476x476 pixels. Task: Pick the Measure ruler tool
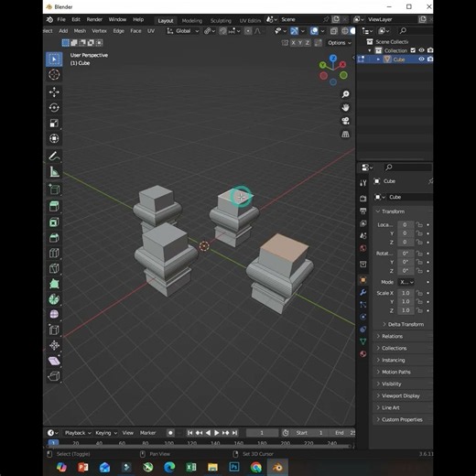(54, 172)
